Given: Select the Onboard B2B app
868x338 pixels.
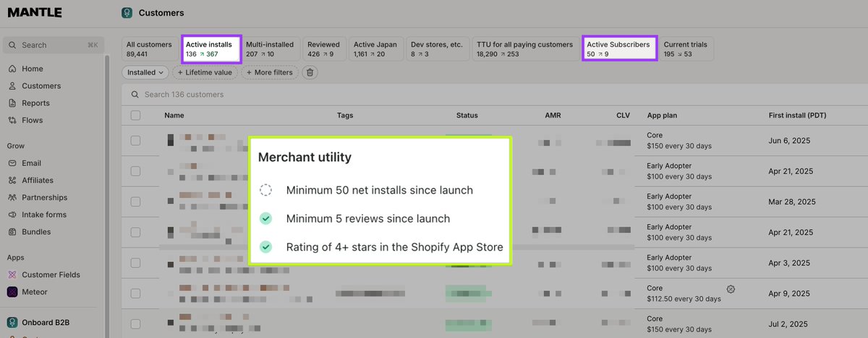Looking at the screenshot, I should (x=46, y=323).
